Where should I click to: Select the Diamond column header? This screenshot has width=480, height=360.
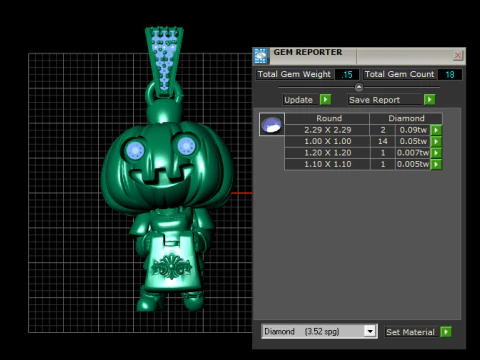pos(406,118)
